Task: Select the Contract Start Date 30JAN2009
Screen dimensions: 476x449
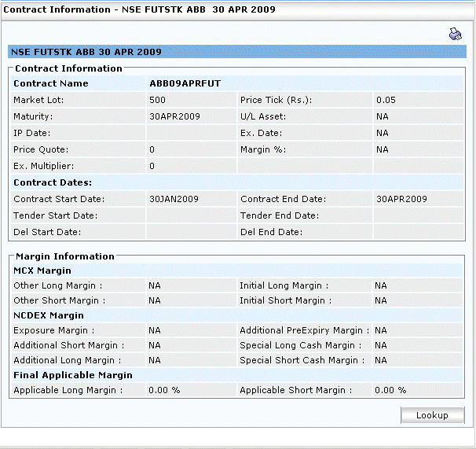Action: (174, 199)
